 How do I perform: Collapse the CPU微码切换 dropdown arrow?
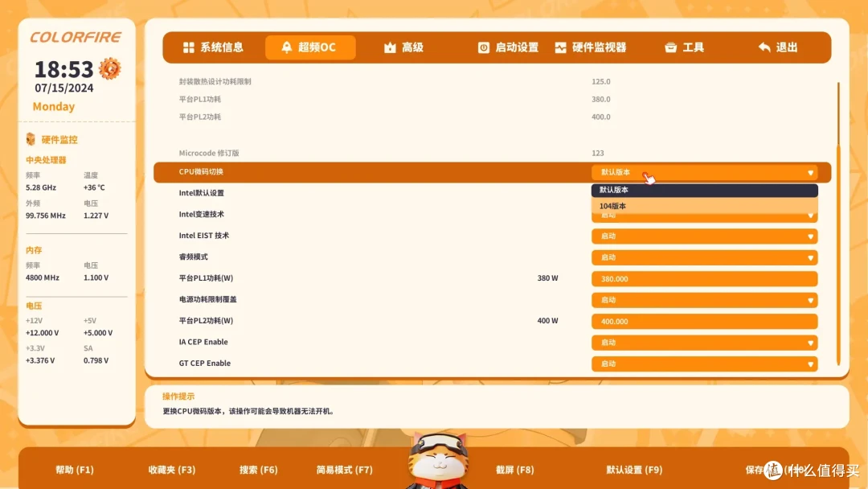(810, 173)
